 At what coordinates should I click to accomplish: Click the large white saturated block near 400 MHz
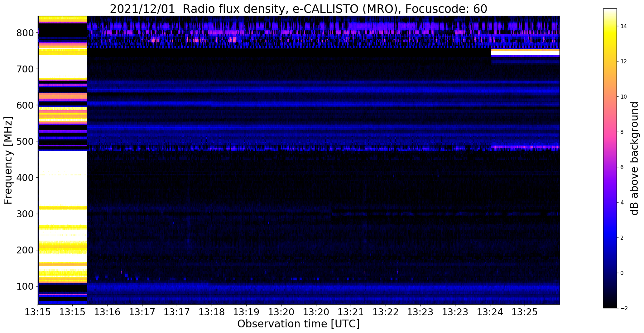coord(63,178)
